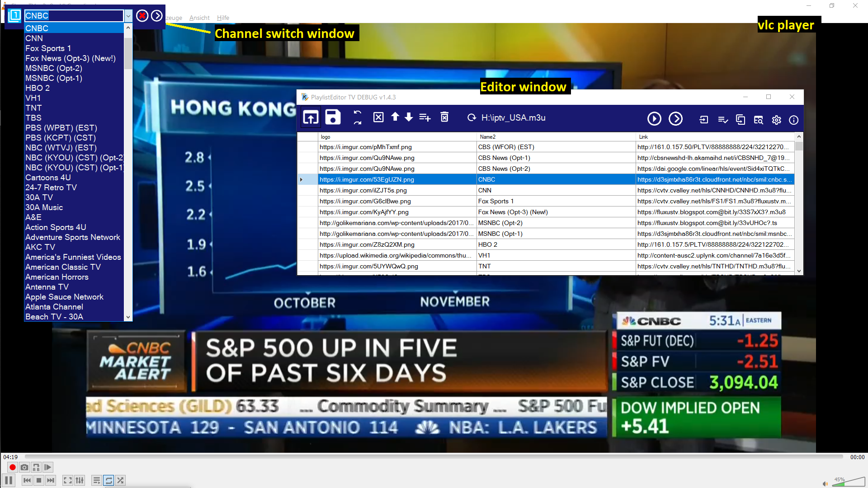
Task: Open editor settings gear icon
Action: (776, 120)
